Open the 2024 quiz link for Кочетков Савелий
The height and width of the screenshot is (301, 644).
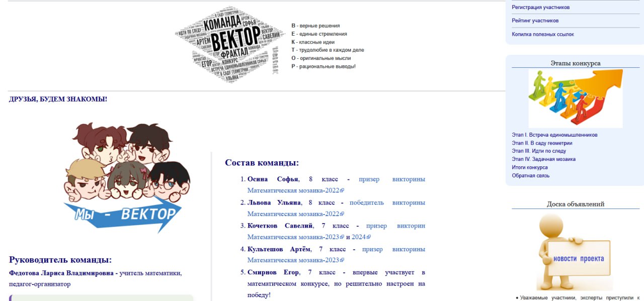(358, 237)
